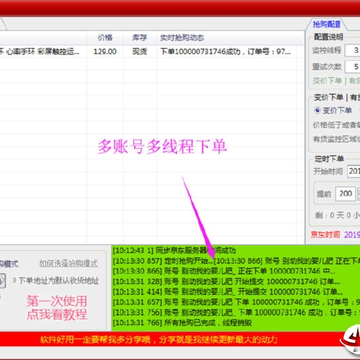Click log line 10:13:31 756 下单成功
This screenshot has width=360, height=360.
click(236, 313)
